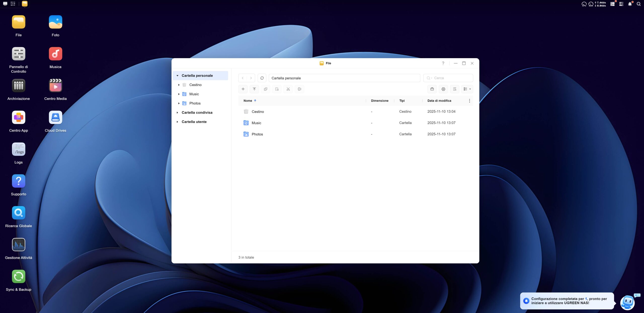644x313 pixels.
Task: Open the Supporto help app
Action: point(18,181)
